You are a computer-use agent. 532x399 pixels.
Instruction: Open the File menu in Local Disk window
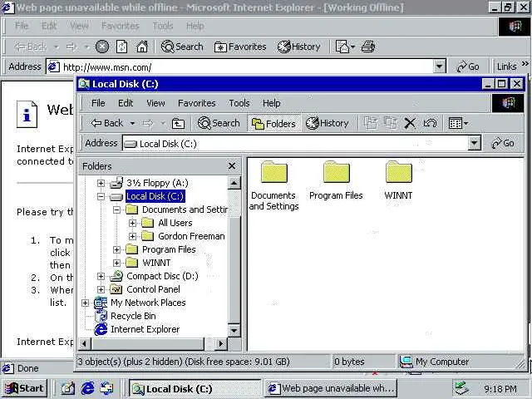tap(98, 103)
